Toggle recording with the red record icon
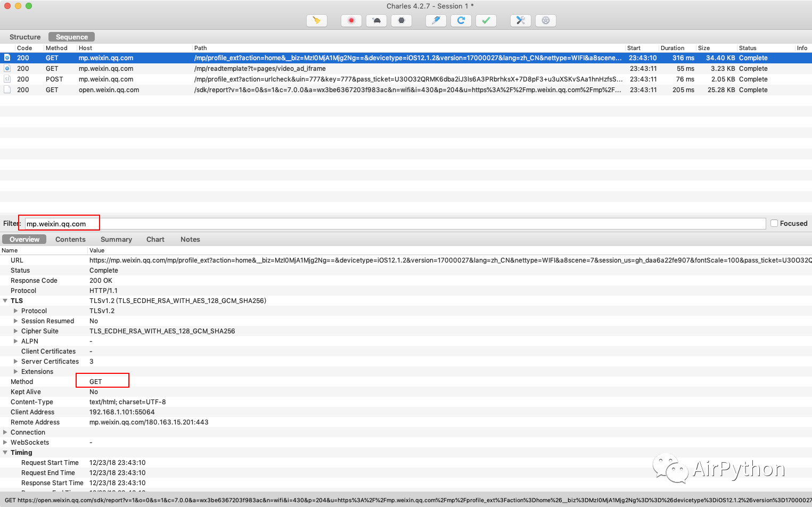 coord(351,21)
